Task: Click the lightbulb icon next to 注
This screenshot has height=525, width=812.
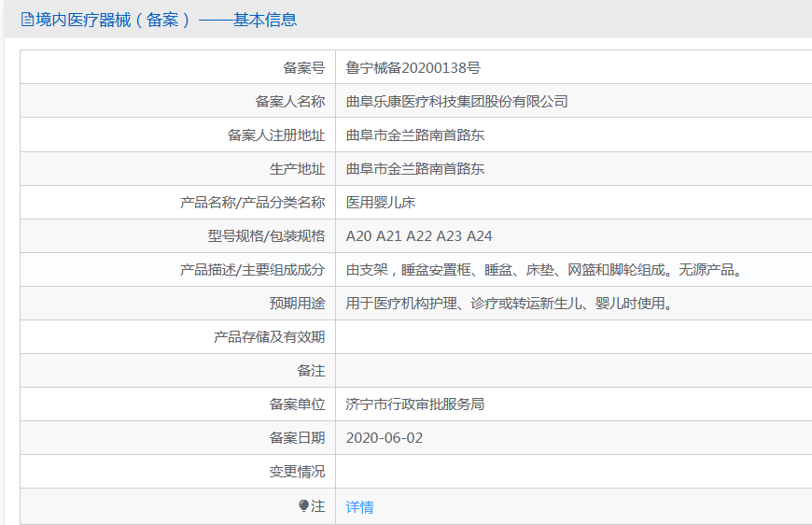Action: [x=304, y=505]
